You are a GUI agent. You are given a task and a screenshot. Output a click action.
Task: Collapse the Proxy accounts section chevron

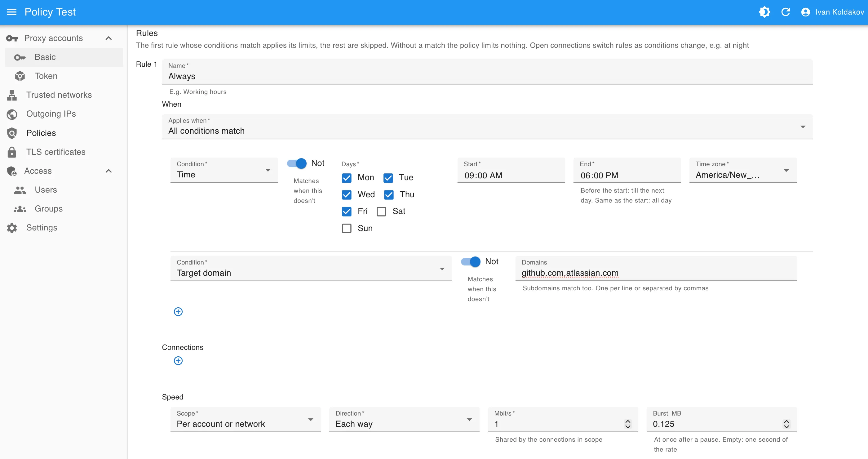pyautogui.click(x=108, y=38)
